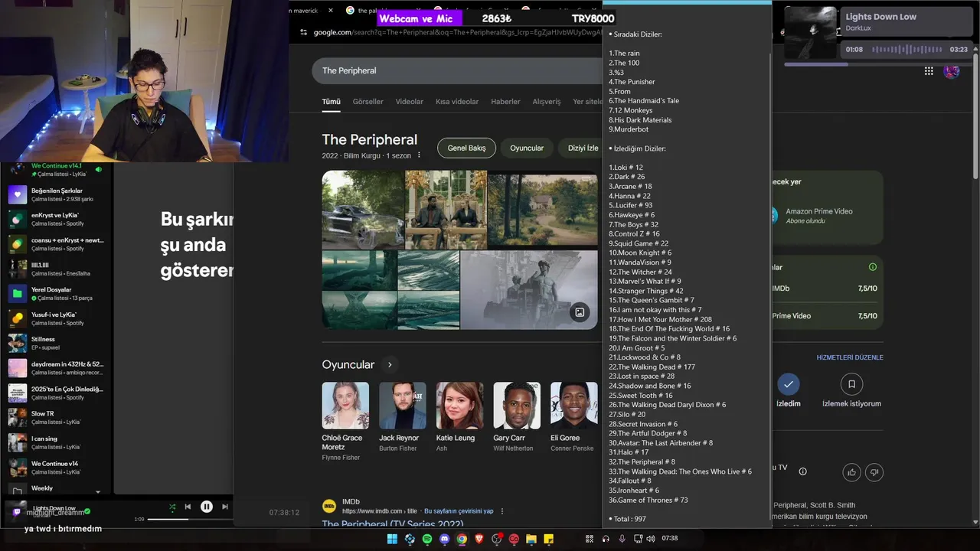Viewport: 980px width, 551px height.
Task: Open File Explorer from the taskbar
Action: coord(531,539)
